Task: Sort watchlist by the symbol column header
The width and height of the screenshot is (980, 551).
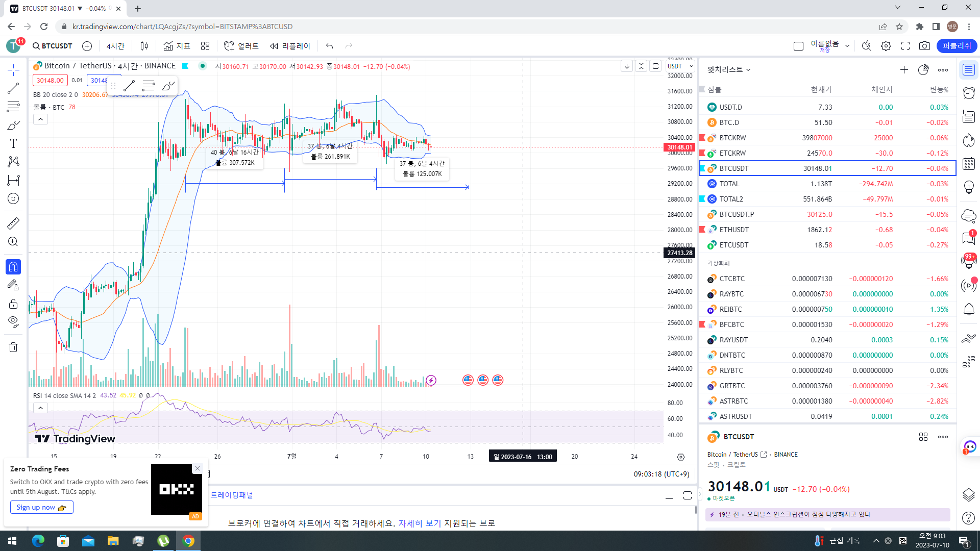Action: click(x=715, y=89)
